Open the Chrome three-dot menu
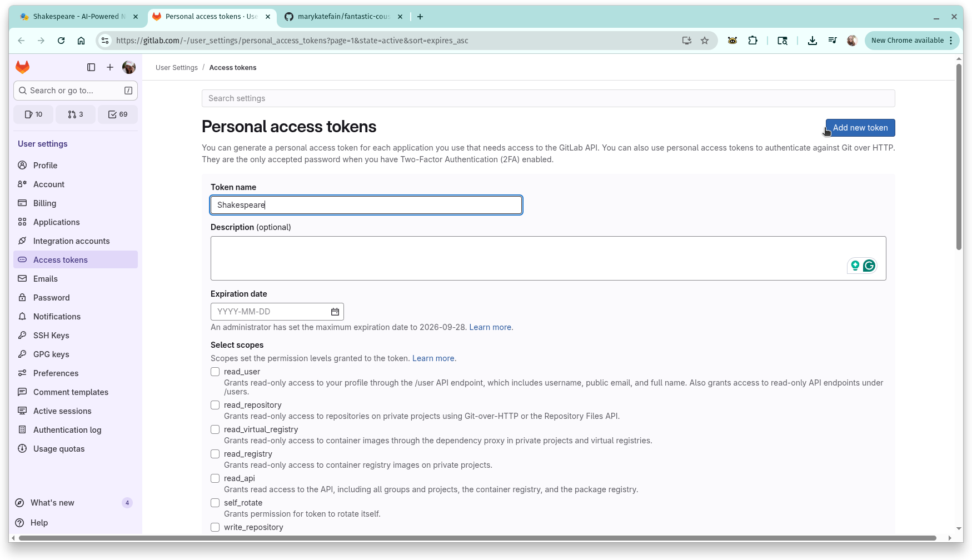972x560 pixels. (x=952, y=40)
